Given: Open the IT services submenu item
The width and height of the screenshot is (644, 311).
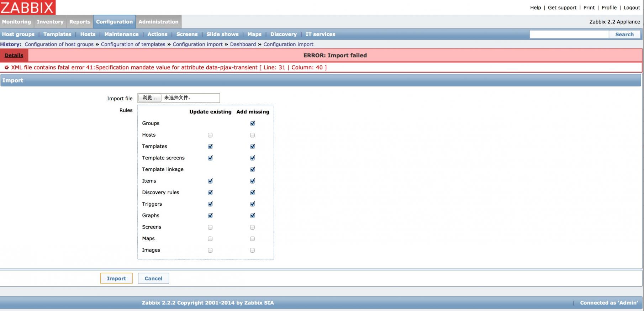Looking at the screenshot, I should 320,35.
